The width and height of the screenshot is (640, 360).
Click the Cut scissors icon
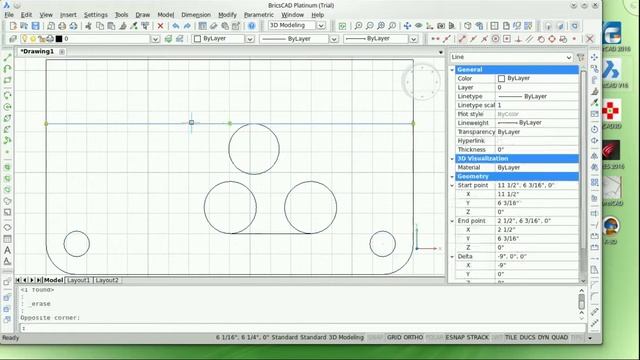88,26
